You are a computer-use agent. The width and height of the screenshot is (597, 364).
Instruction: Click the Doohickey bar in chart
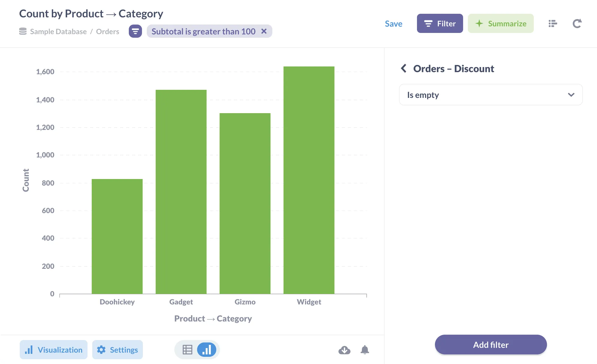[x=117, y=236]
